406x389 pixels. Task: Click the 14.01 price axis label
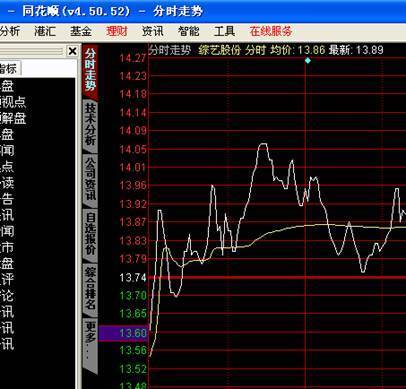click(133, 167)
